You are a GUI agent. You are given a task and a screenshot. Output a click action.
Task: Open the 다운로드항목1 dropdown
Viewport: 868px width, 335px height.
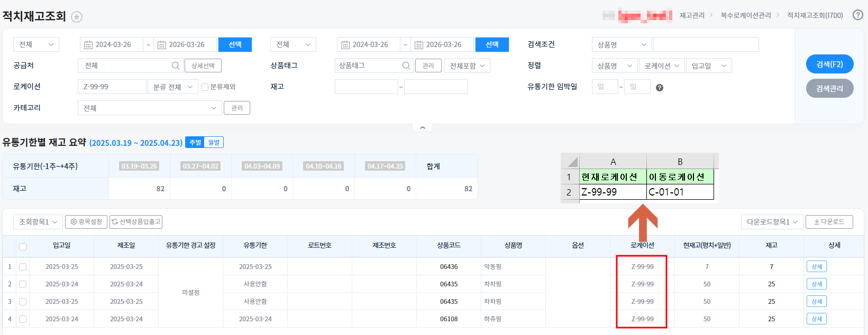(x=772, y=222)
